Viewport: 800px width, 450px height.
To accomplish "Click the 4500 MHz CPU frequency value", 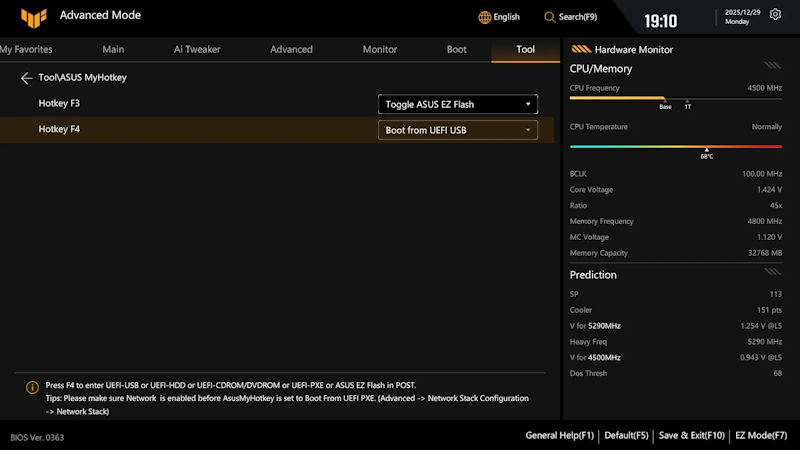I will coord(764,88).
